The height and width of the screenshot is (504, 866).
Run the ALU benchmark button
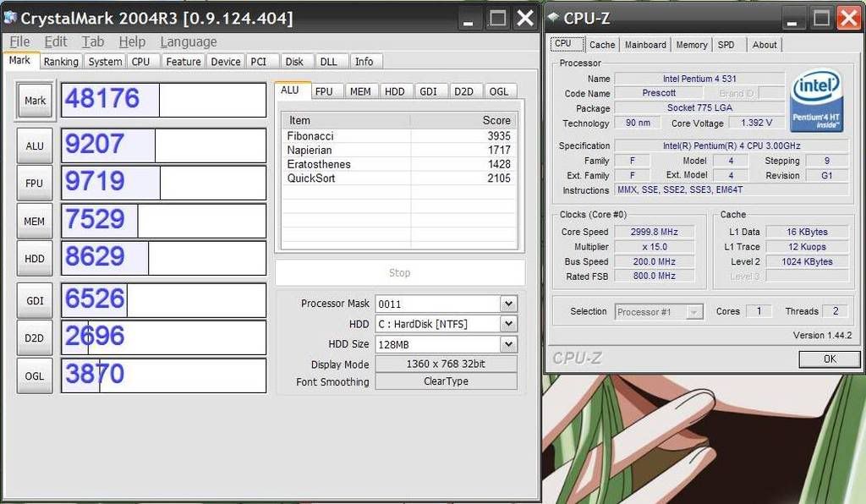pos(35,145)
